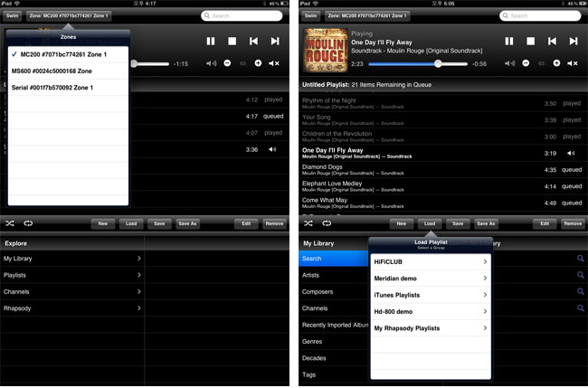The width and height of the screenshot is (588, 388).
Task: Pause playback in the right screen
Action: click(509, 42)
